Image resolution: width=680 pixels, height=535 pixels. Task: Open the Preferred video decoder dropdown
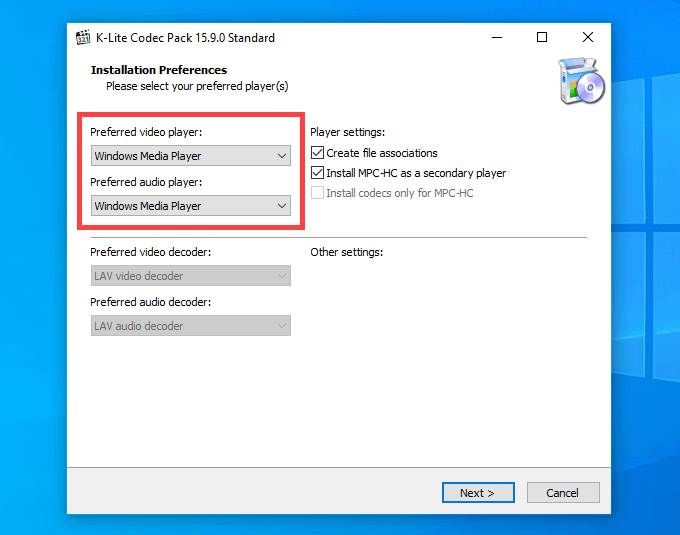(x=190, y=276)
